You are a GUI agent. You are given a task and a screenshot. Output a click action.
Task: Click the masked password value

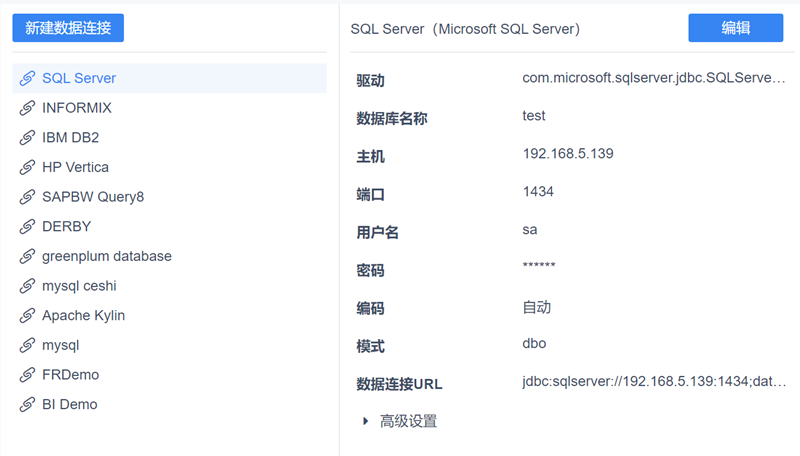pyautogui.click(x=539, y=267)
